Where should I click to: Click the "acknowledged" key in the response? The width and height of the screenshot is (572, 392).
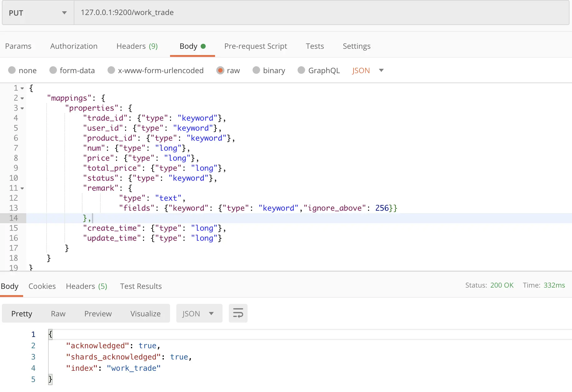coord(98,346)
